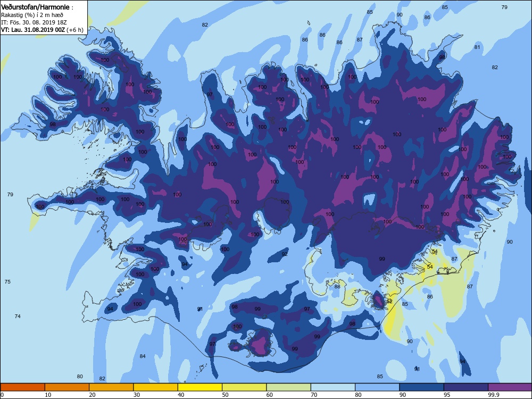
Task: Click the humidity value "81" on the map
Action: pyautogui.click(x=477, y=47)
